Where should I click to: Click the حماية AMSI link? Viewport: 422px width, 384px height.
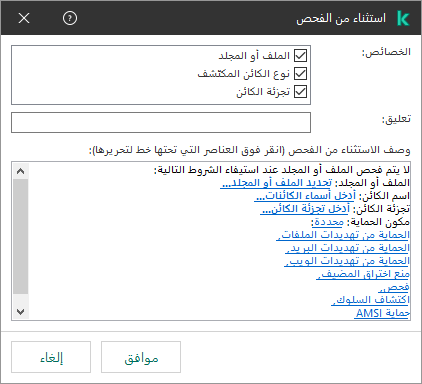[382, 313]
